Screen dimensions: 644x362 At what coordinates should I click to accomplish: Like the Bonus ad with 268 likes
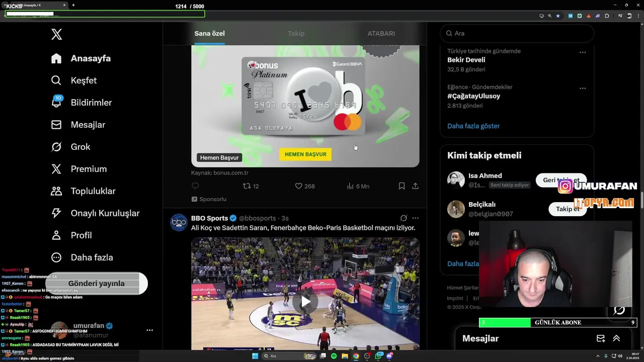(x=304, y=186)
